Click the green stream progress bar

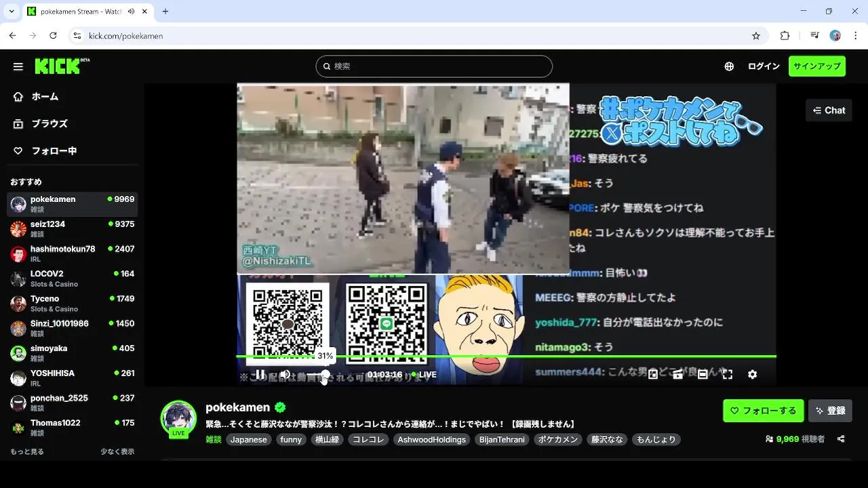[x=506, y=357]
